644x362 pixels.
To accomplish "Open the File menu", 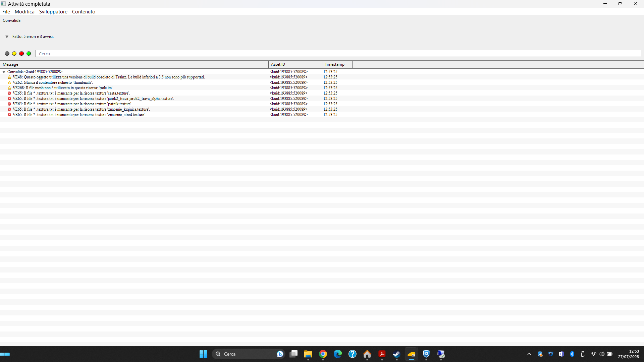I will pyautogui.click(x=6, y=12).
